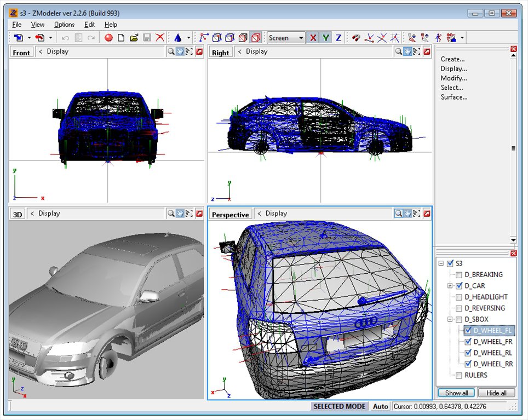Viewport: 528px width, 420px height.
Task: Click the SELECTED MODE status button
Action: 340,406
